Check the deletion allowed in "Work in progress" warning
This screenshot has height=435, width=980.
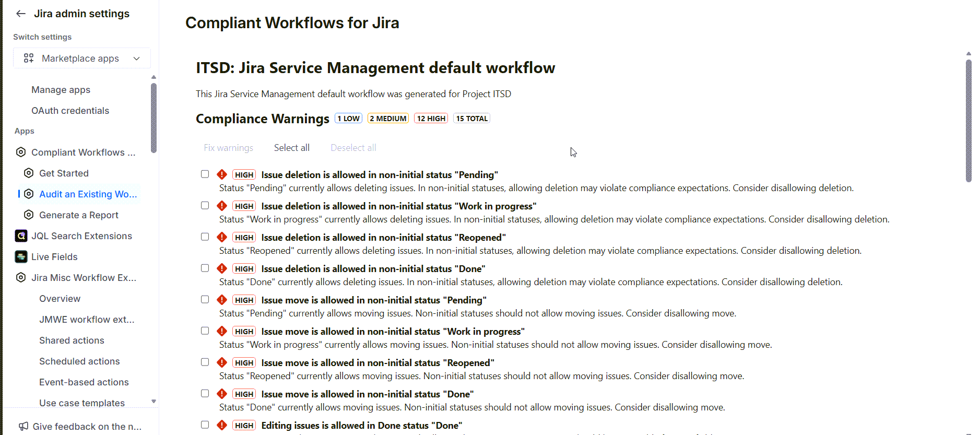[205, 205]
